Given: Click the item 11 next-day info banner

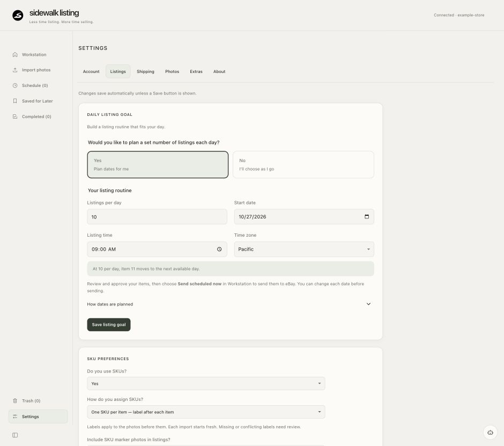Looking at the screenshot, I should (230, 269).
